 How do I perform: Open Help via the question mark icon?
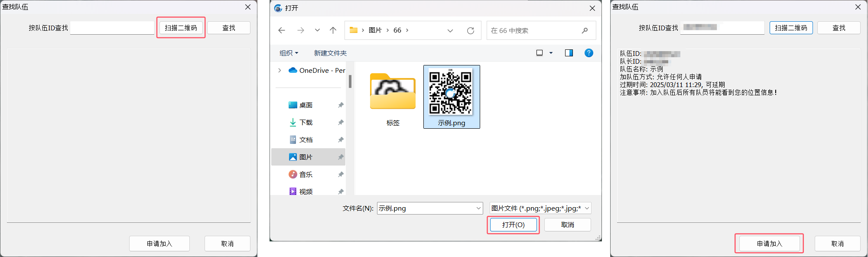tap(589, 53)
